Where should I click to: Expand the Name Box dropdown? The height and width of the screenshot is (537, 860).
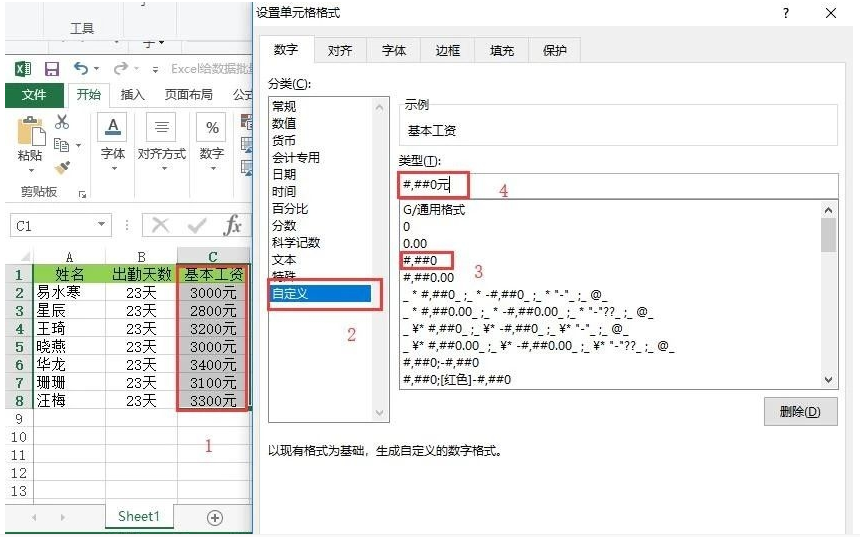(101, 224)
